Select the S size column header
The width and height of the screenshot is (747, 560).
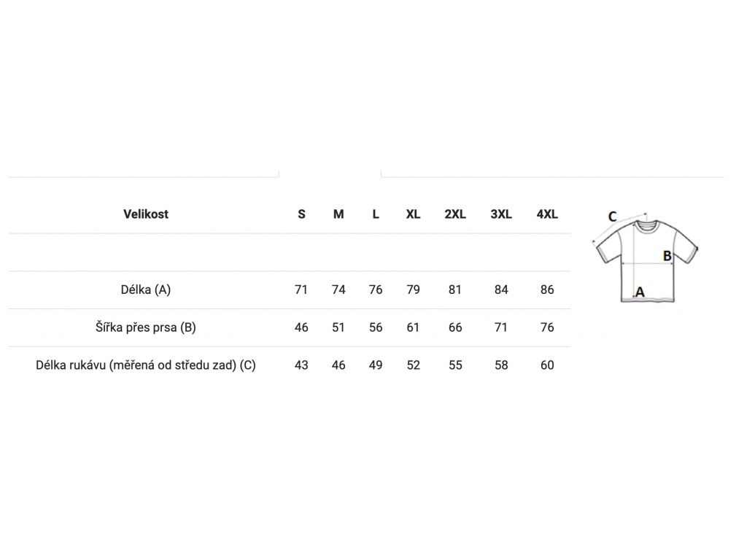pyautogui.click(x=301, y=214)
